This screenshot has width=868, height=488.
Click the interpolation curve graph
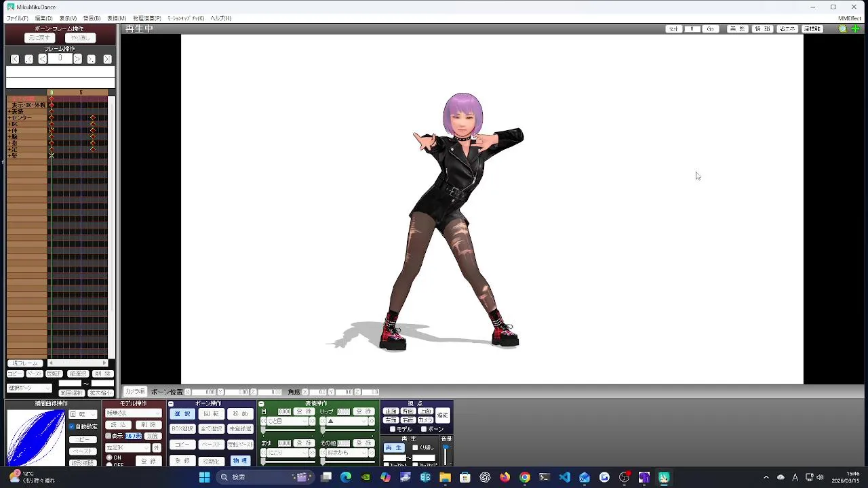[x=36, y=438]
